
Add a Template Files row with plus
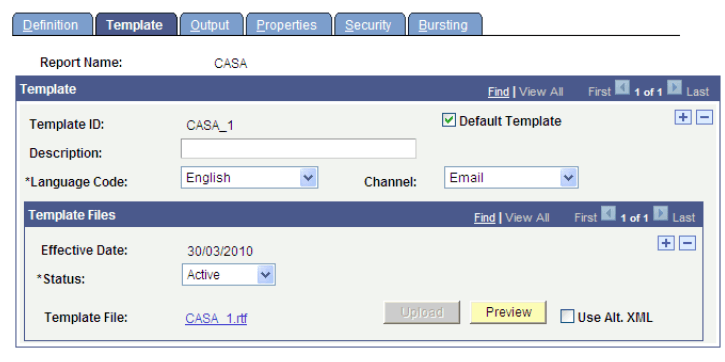666,243
